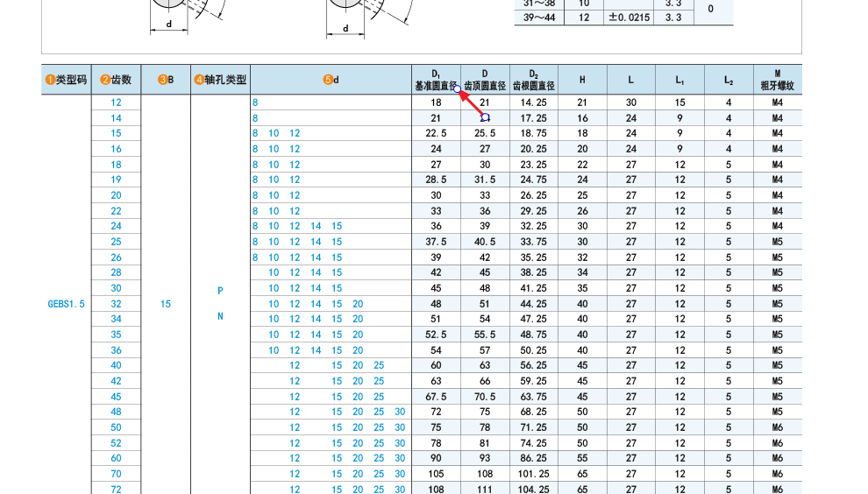Image resolution: width=868 pixels, height=494 pixels.
Task: Pick bore d 30 in the 48-tooth row
Action: pos(400,413)
